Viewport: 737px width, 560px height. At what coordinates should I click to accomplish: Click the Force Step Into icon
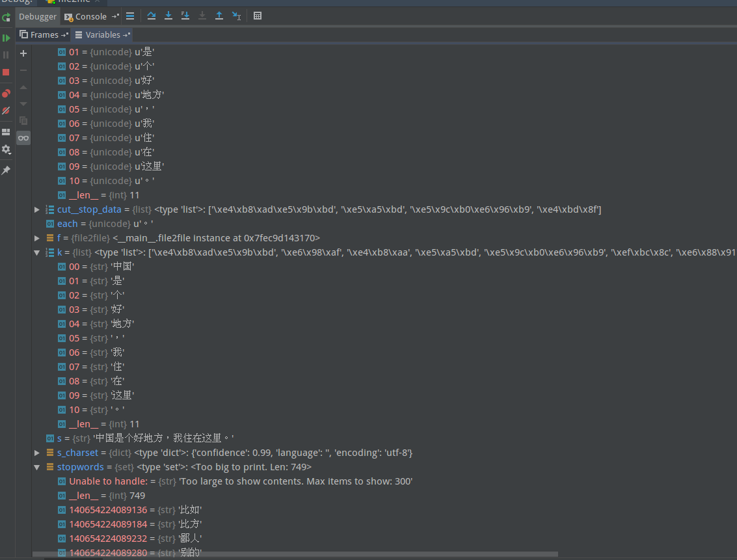(x=202, y=16)
